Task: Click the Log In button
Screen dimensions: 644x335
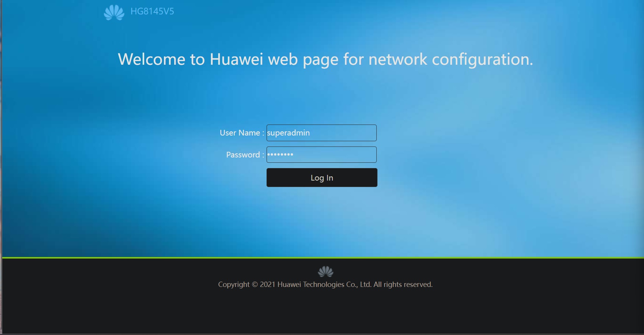Action: tap(322, 178)
